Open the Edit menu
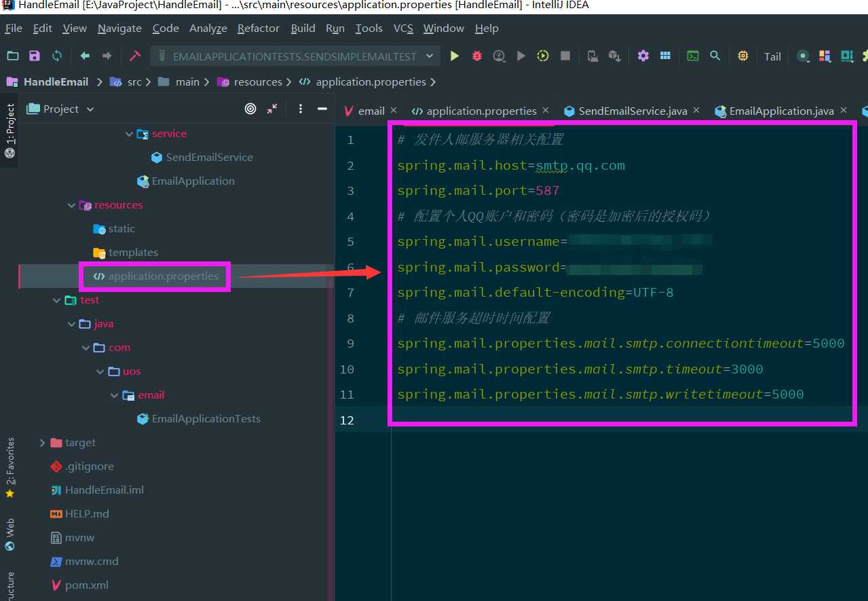Viewport: 868px width, 601px height. coord(42,28)
